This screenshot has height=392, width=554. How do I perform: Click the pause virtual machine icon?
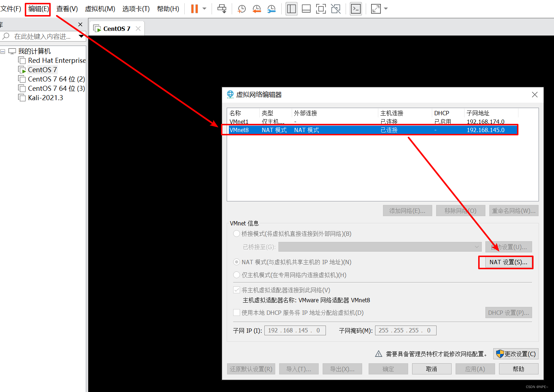pos(194,9)
